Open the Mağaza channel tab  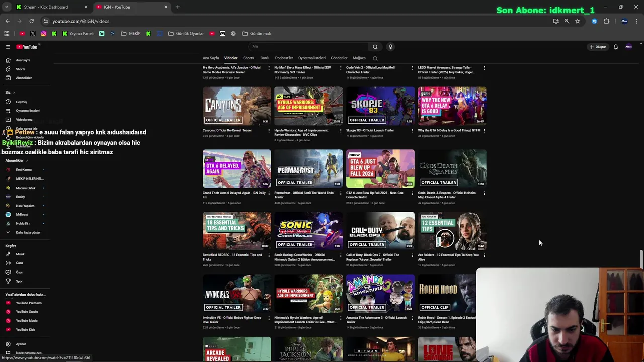359,58
